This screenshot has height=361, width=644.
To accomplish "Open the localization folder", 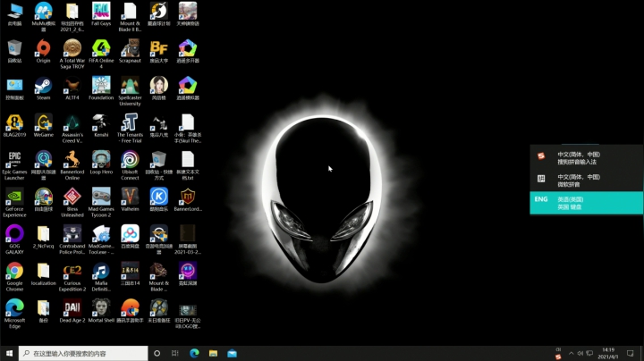I will (x=43, y=273).
